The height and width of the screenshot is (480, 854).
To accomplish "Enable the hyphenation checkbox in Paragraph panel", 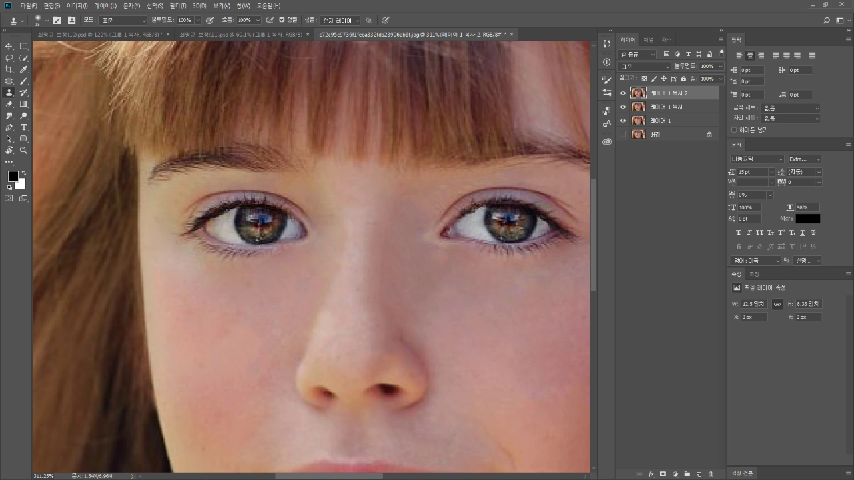I will coord(735,129).
